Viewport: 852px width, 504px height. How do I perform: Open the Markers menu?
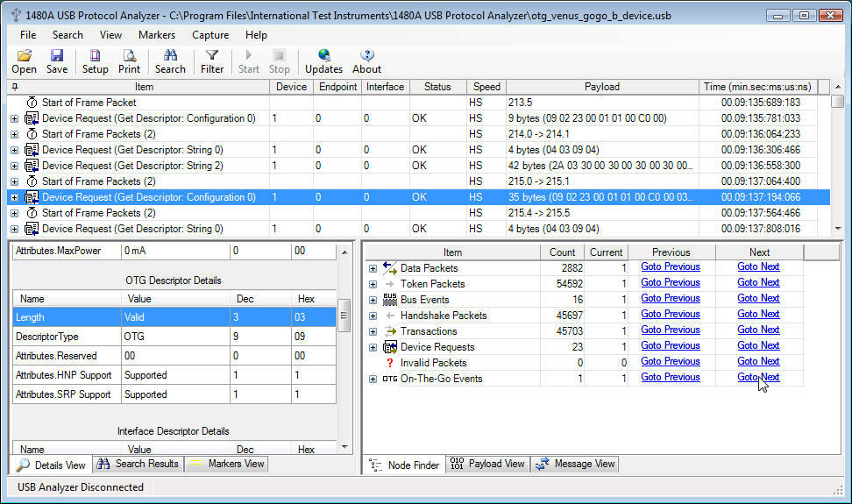point(157,35)
